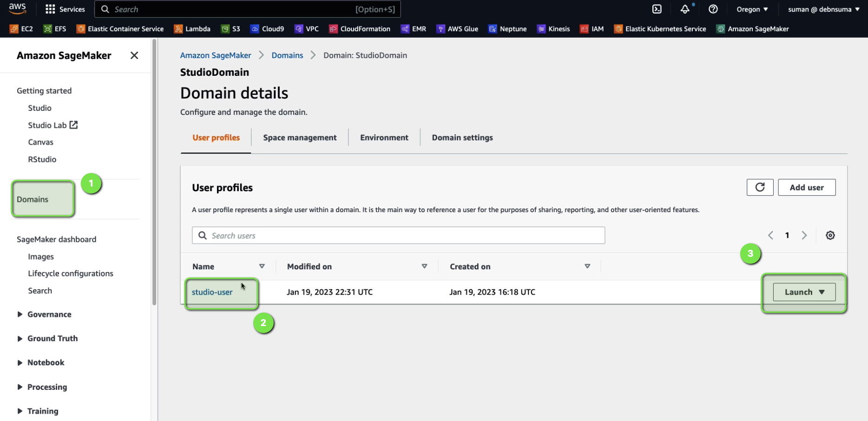
Task: Focus the top AWS search bar
Action: coord(247,9)
